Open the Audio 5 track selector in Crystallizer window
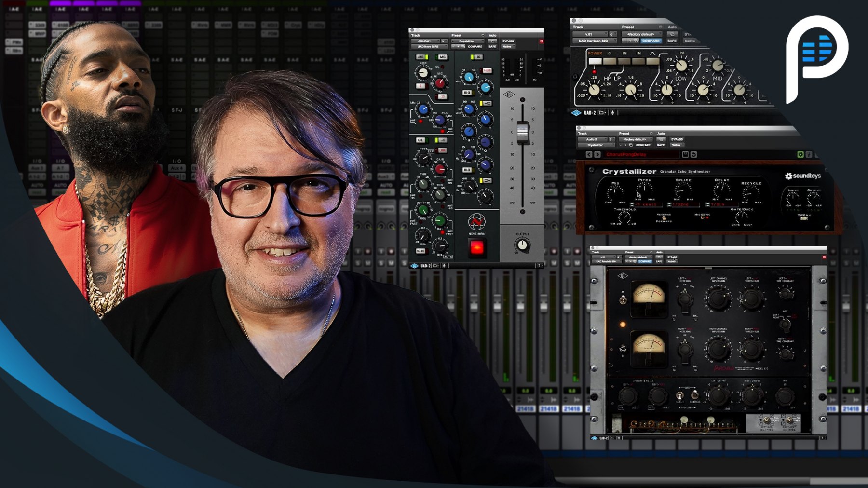 [x=593, y=139]
